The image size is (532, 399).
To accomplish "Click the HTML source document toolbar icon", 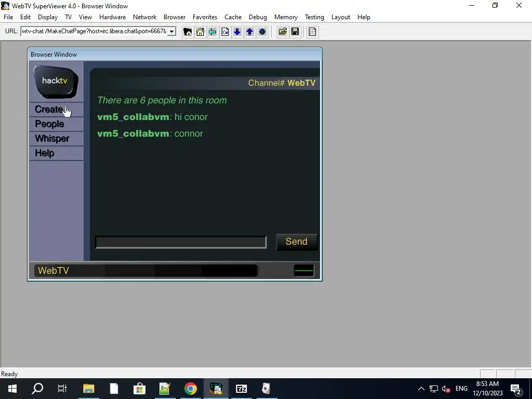I will pos(312,32).
